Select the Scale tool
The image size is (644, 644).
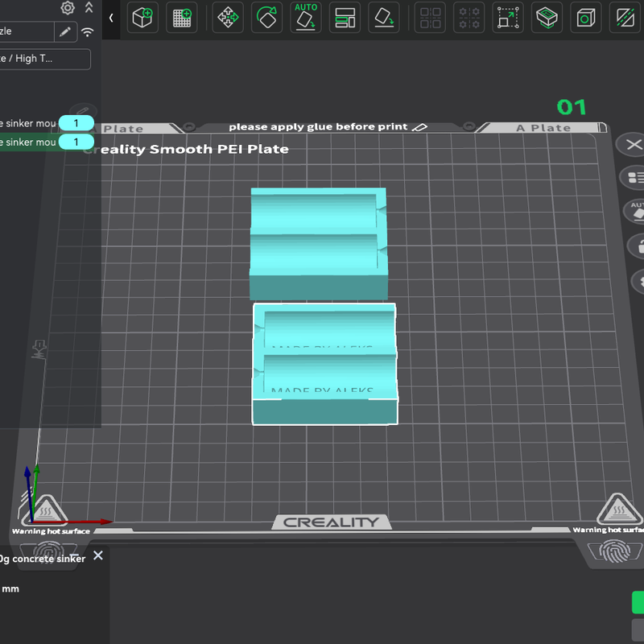508,18
